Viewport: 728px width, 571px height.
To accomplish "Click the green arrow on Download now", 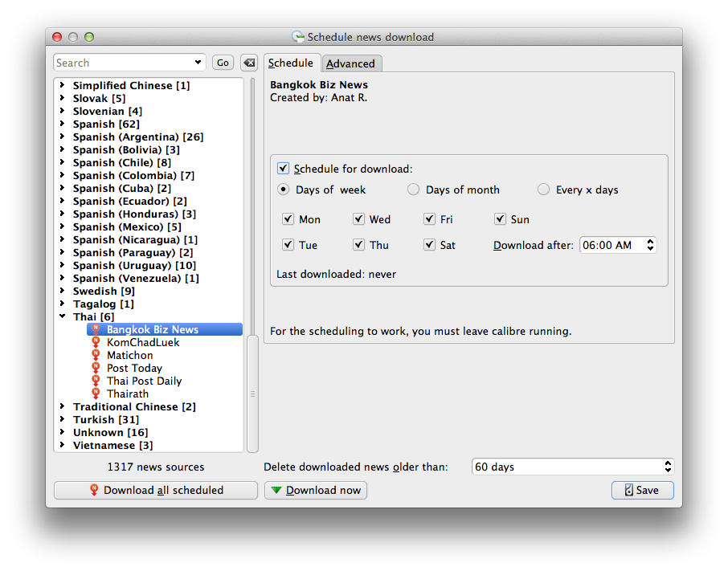I will point(276,491).
